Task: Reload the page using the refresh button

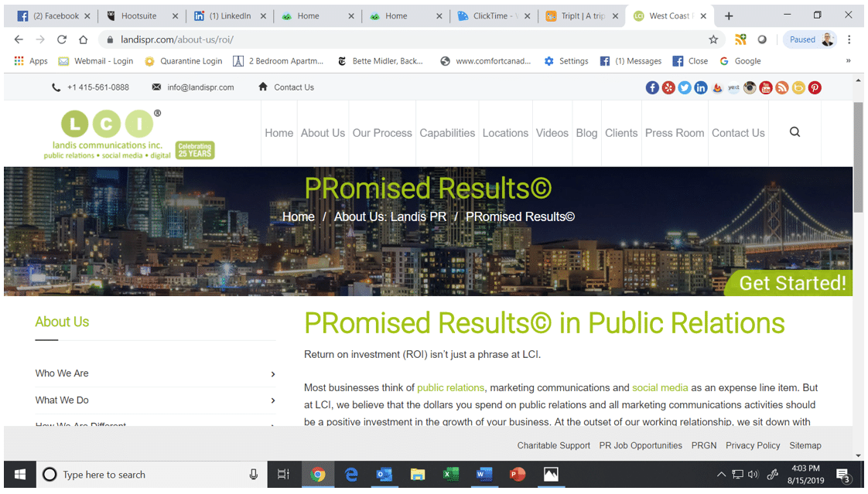Action: tap(62, 39)
